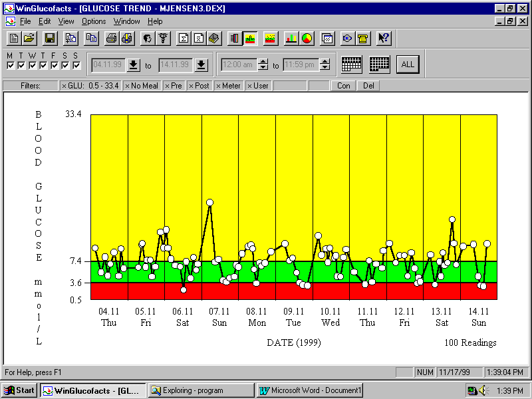This screenshot has height=399, width=532.
Task: Click the glucose trend graph icon
Action: tap(251, 38)
